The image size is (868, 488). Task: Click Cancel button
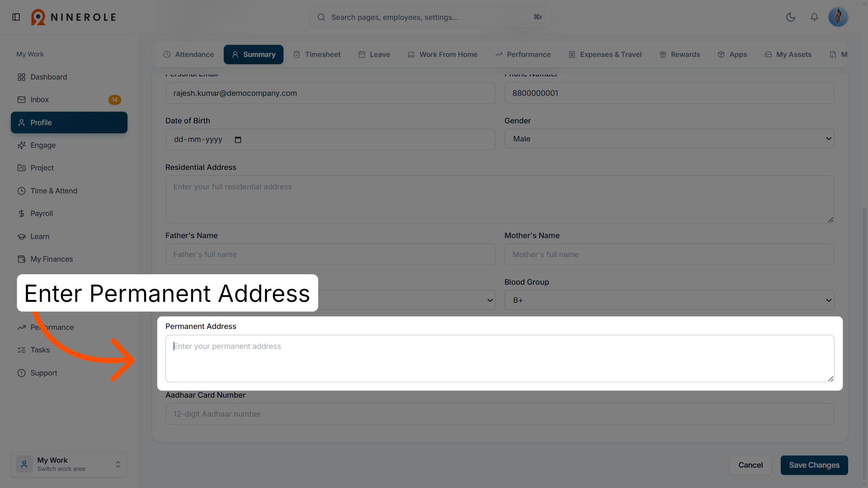[750, 465]
